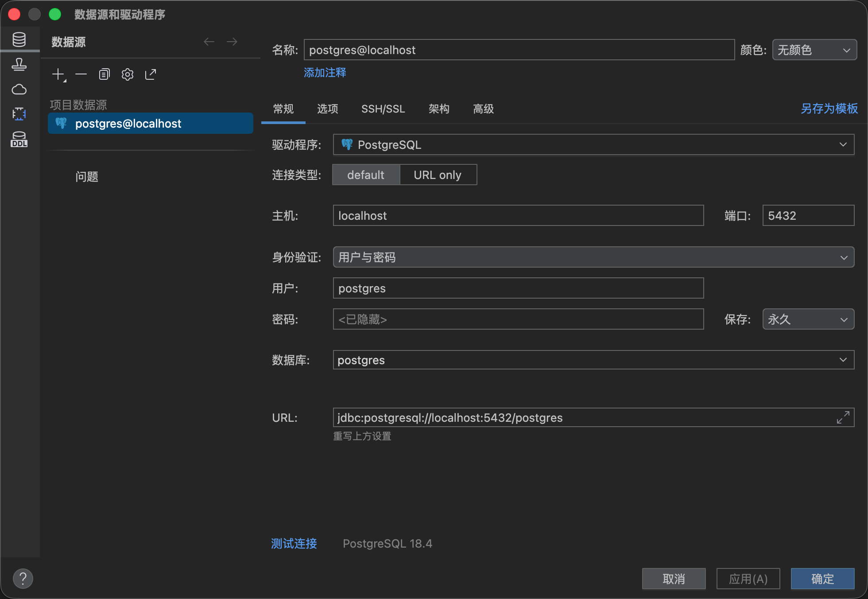Switch to the SSH/SSL tab
Screen dimensions: 868x599
383,109
